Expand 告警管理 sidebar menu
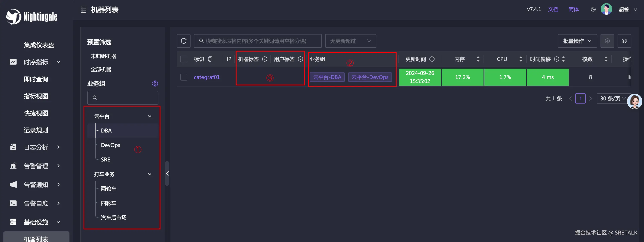The width and height of the screenshot is (644, 242). pyautogui.click(x=36, y=166)
